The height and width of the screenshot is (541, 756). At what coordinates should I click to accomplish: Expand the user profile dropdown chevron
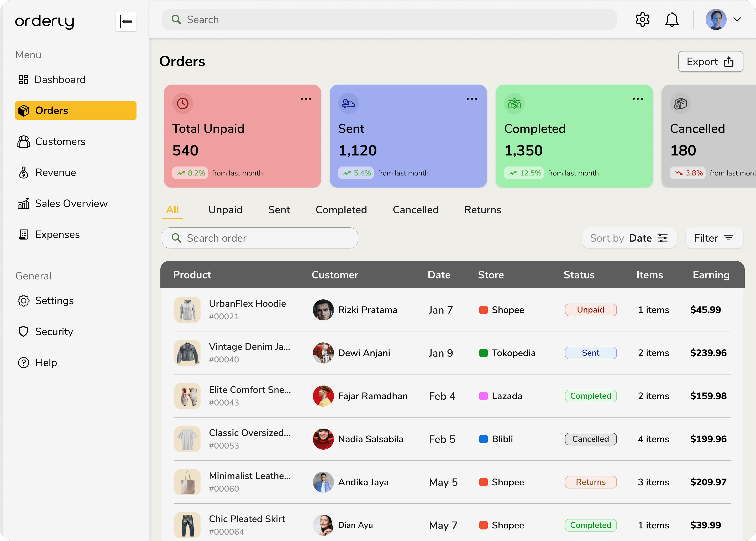[x=737, y=20]
